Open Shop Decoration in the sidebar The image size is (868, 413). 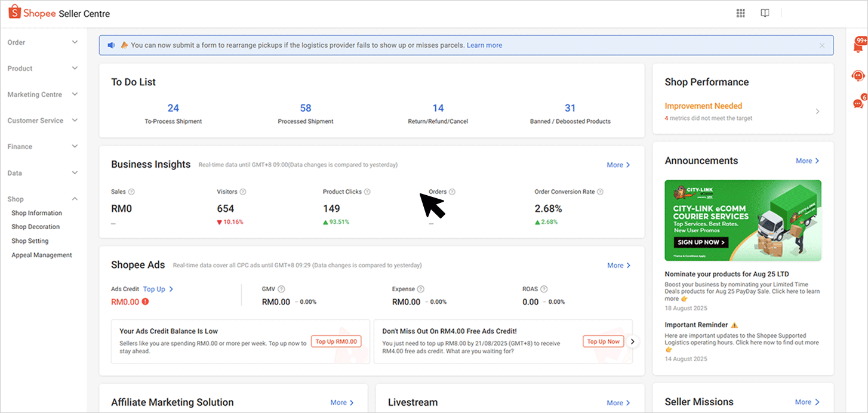point(36,227)
